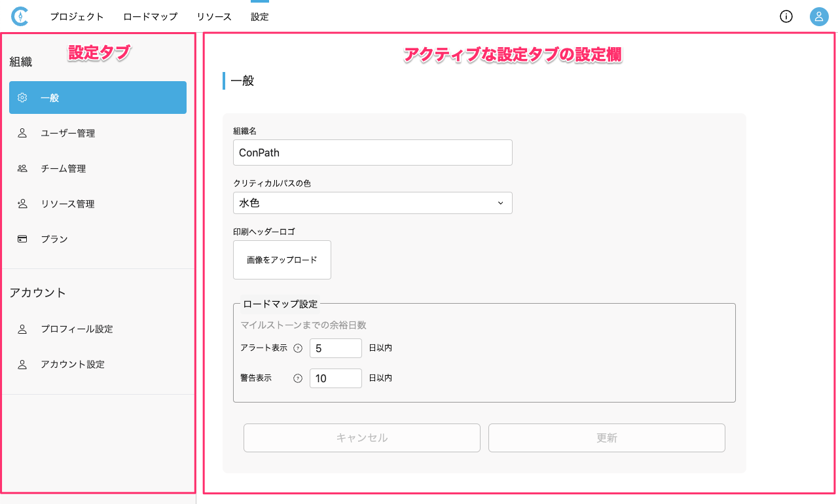Click the chevron arrow on 水色 selector

pyautogui.click(x=500, y=203)
